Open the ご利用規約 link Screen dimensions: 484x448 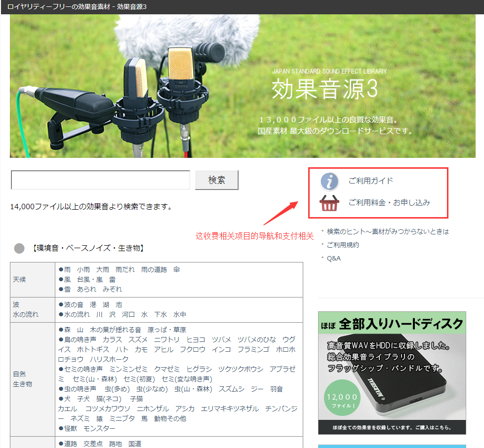[x=343, y=245]
